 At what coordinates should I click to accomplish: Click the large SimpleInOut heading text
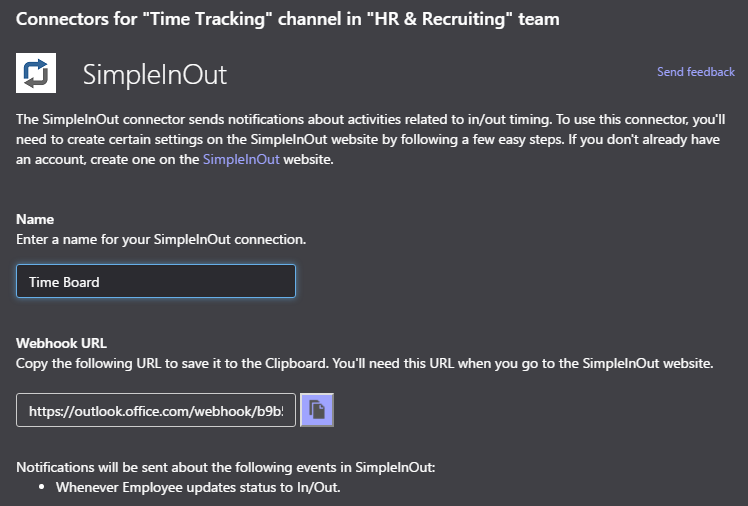click(x=155, y=75)
